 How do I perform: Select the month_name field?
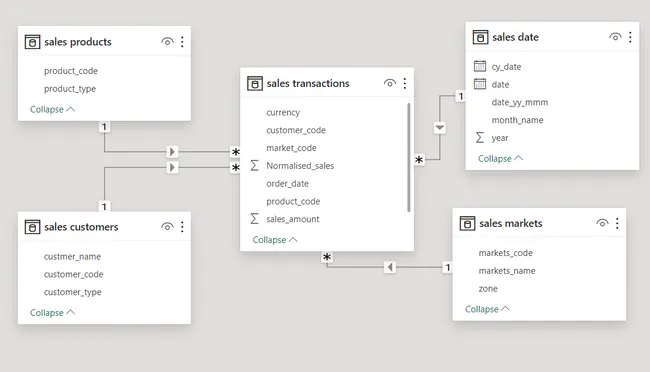pos(517,120)
